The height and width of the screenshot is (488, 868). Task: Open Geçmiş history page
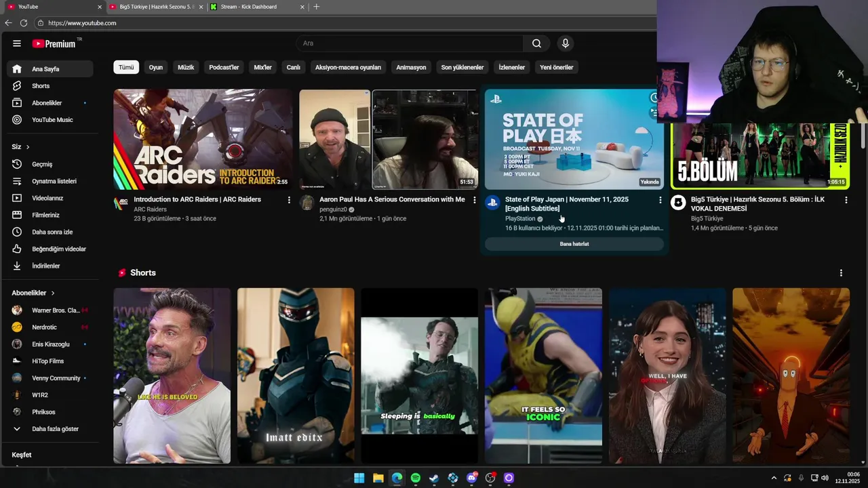point(50,164)
